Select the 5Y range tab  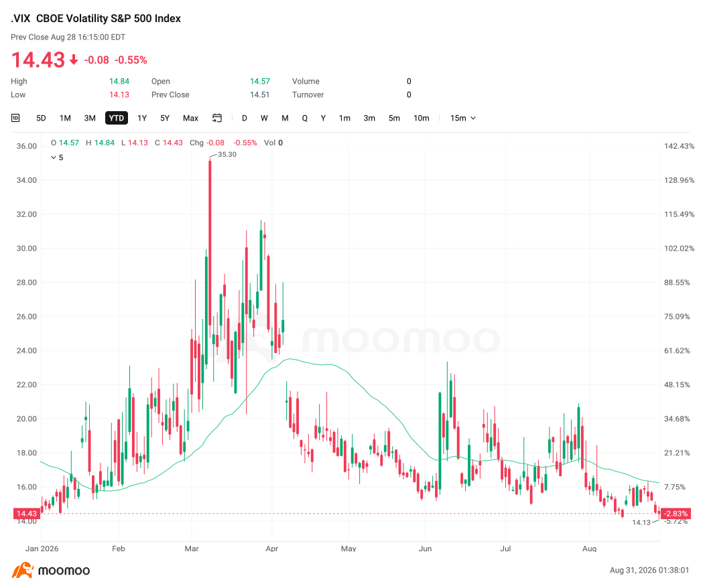coord(165,118)
